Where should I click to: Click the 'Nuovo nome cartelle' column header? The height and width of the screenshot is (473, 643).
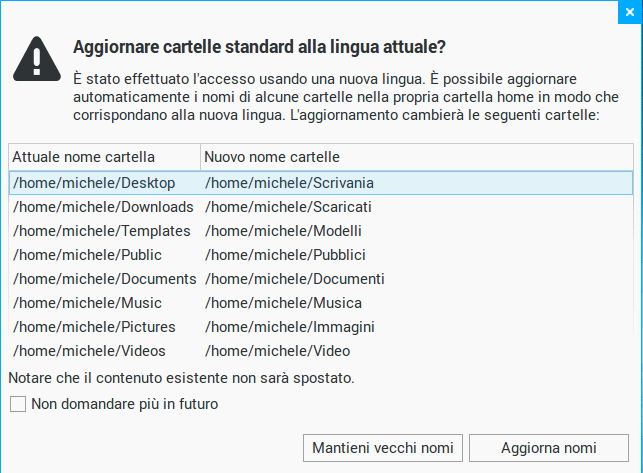click(416, 157)
